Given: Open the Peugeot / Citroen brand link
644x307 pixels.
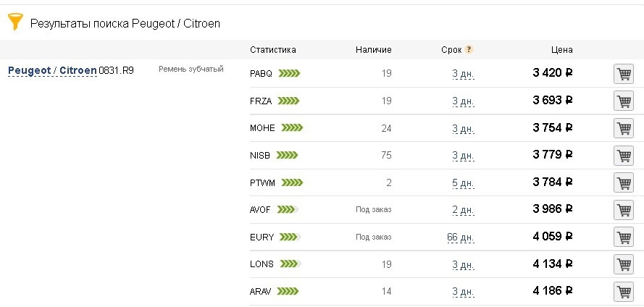Looking at the screenshot, I should 52,70.
